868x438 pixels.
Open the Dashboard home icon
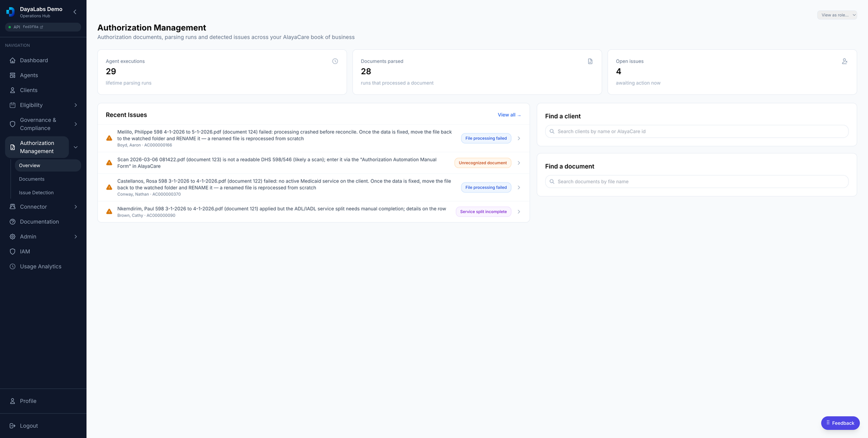[x=12, y=61]
